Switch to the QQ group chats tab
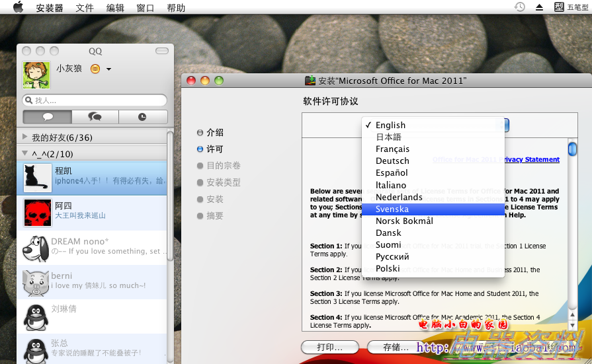The width and height of the screenshot is (592, 364). pyautogui.click(x=95, y=117)
